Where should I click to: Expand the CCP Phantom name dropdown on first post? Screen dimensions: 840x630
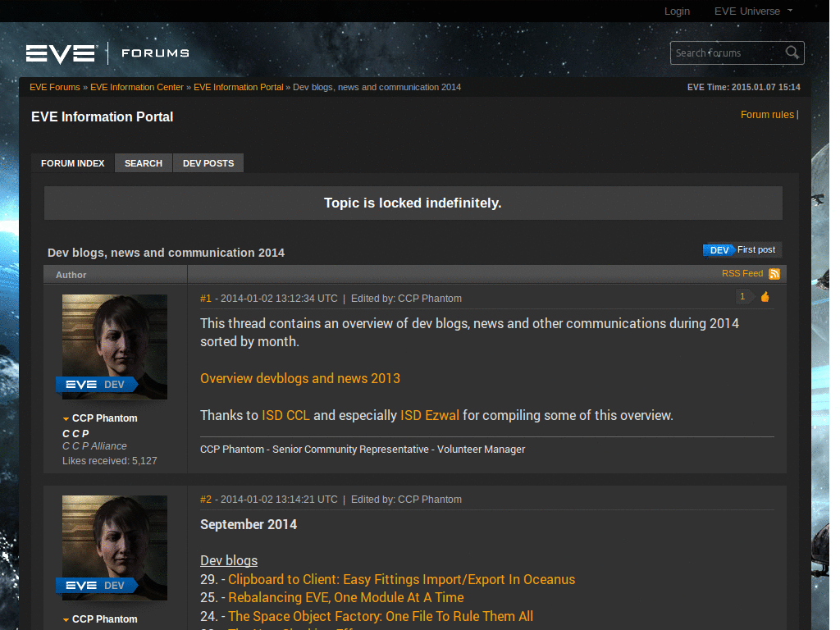pyautogui.click(x=98, y=418)
